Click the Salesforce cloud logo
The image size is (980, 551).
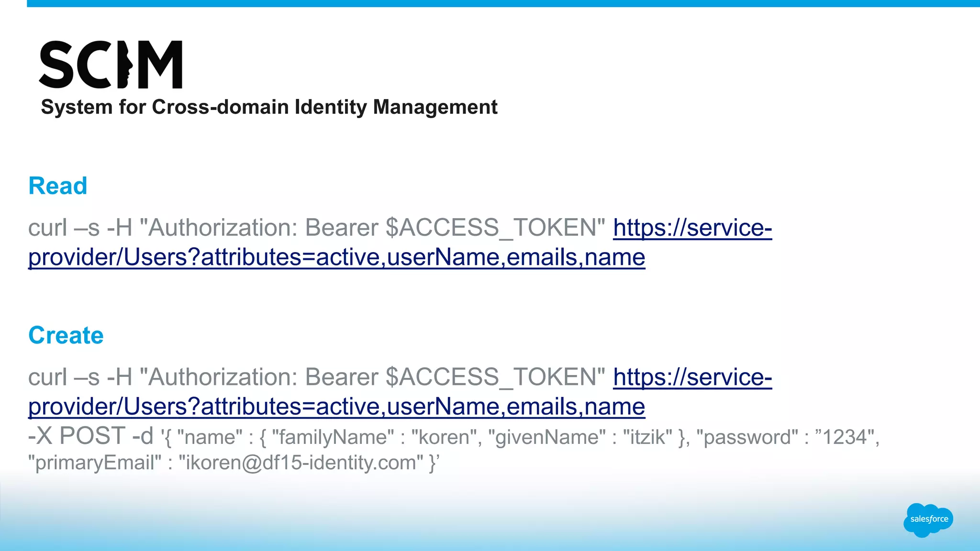[x=928, y=520]
